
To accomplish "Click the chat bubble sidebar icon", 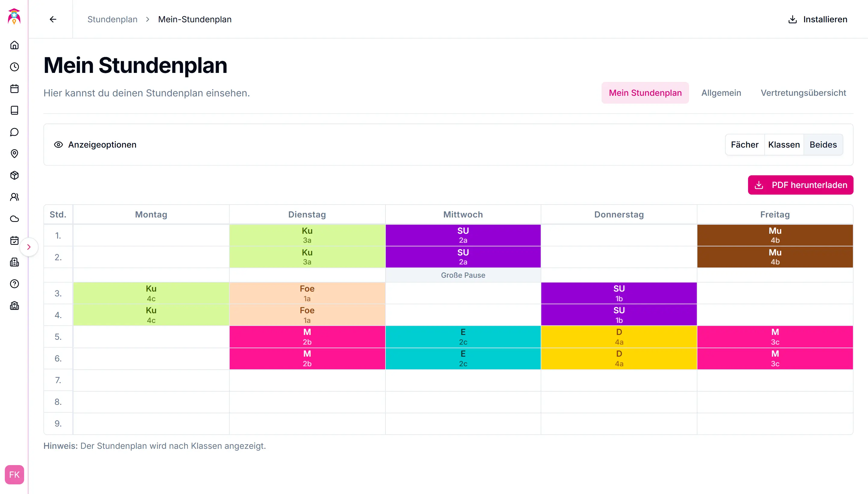I will point(14,132).
